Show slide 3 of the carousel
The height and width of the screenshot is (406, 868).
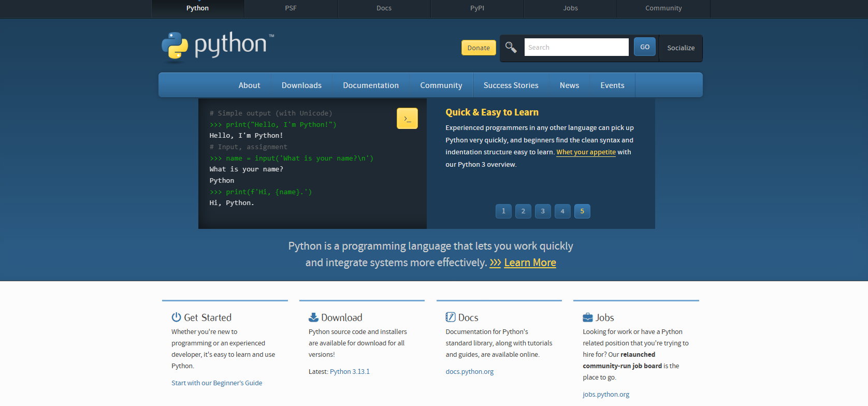coord(543,211)
